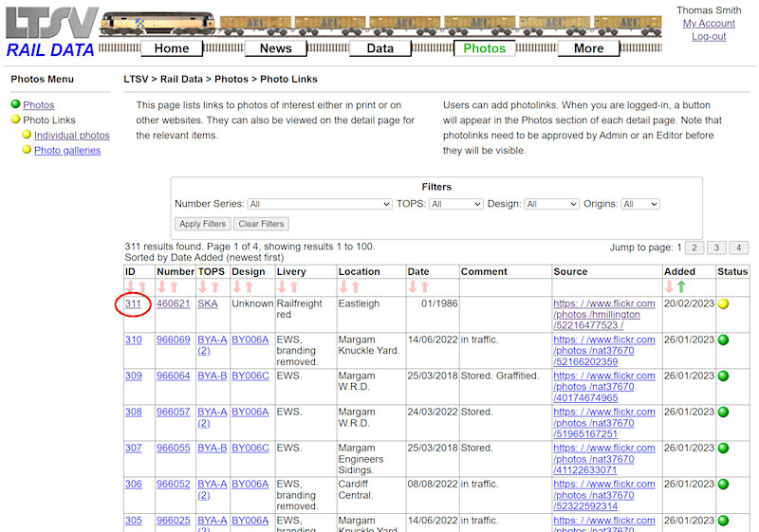The width and height of the screenshot is (759, 532).
Task: Sort Number column ascending arrow
Action: 174,286
